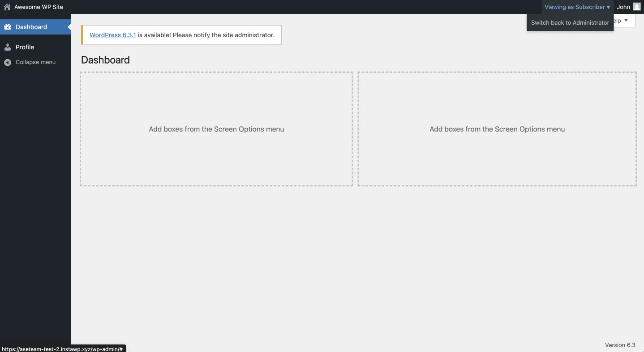Click the Profile person icon in sidebar
Viewport: 644px width, 352px height.
click(x=8, y=47)
